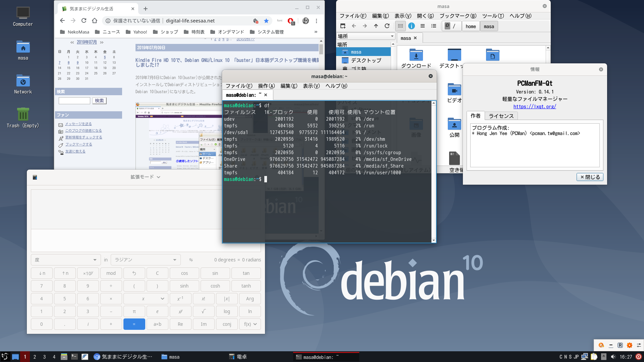The image size is (644, 362).
Task: Open LXQt main menu in taskbar
Action: click(5, 356)
